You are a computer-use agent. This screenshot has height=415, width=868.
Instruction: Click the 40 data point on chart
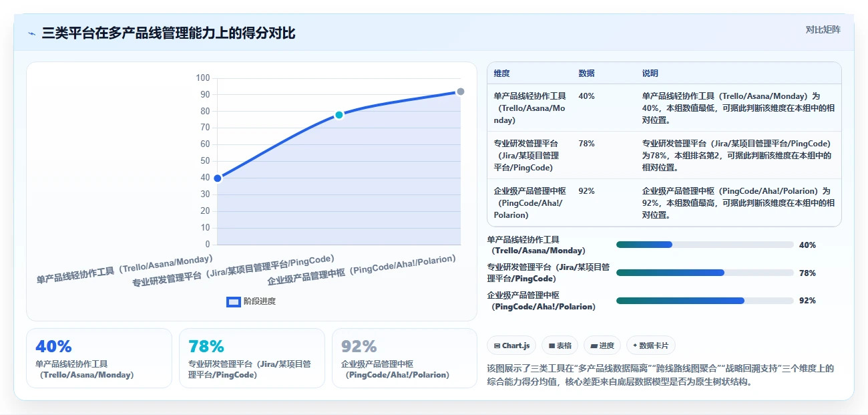click(x=218, y=178)
